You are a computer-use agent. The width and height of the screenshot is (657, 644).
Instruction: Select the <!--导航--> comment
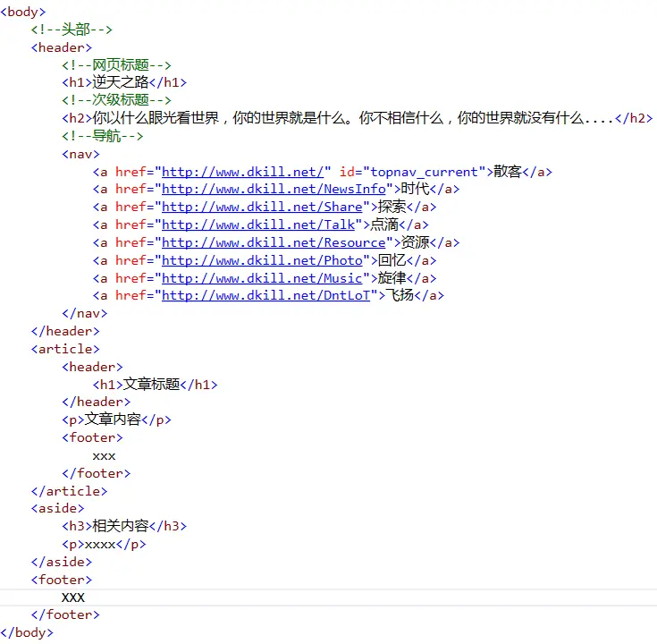click(x=103, y=136)
